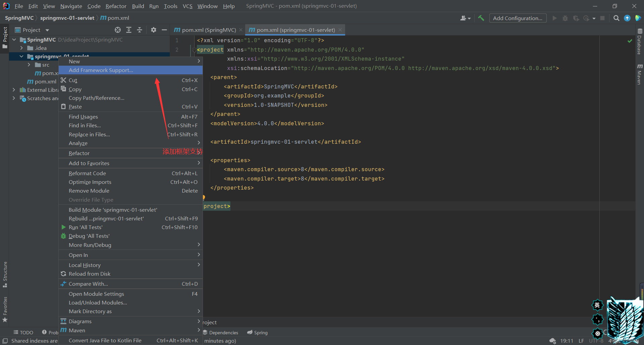Click the 19:11 caret position in status bar
The image size is (644, 345).
(x=567, y=341)
